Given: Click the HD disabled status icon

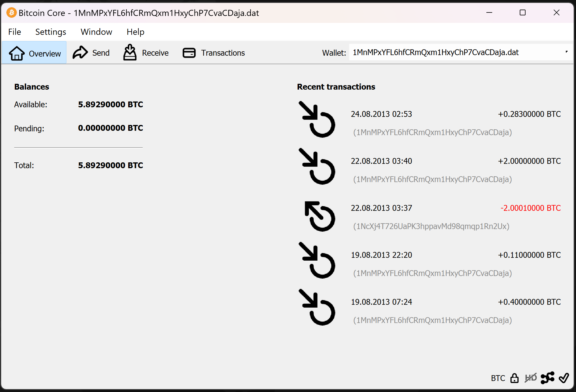Looking at the screenshot, I should tap(530, 378).
